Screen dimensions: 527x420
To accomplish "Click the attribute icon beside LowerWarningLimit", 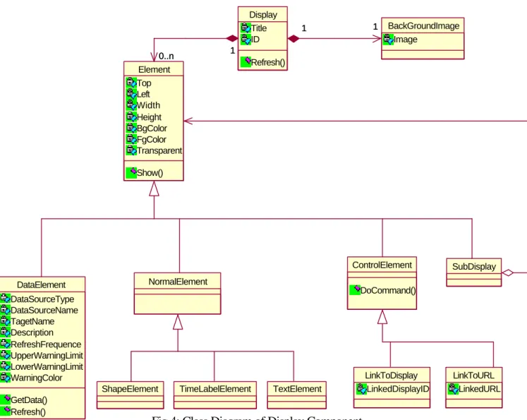I will [5, 366].
